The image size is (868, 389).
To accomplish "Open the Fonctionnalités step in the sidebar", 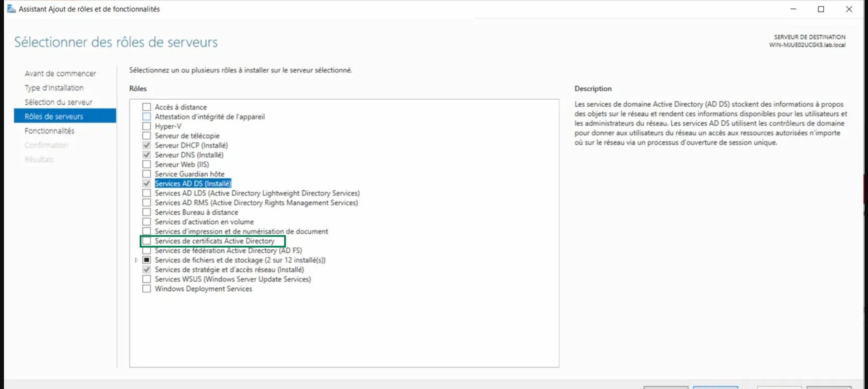I will (50, 131).
